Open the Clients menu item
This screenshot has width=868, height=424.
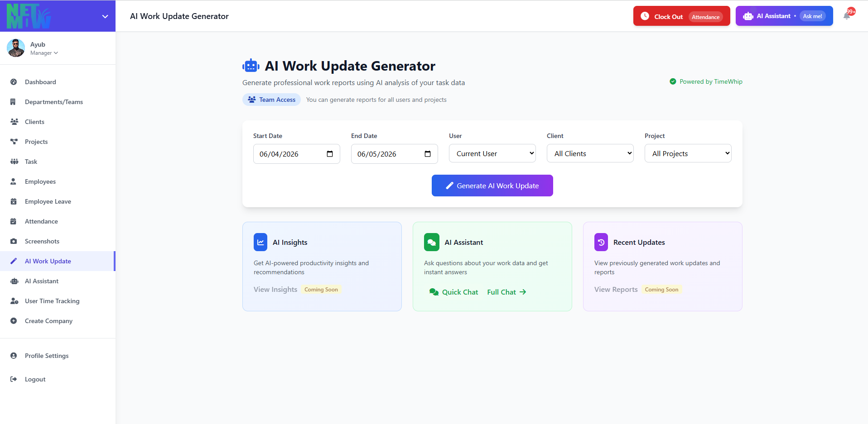coord(58,122)
